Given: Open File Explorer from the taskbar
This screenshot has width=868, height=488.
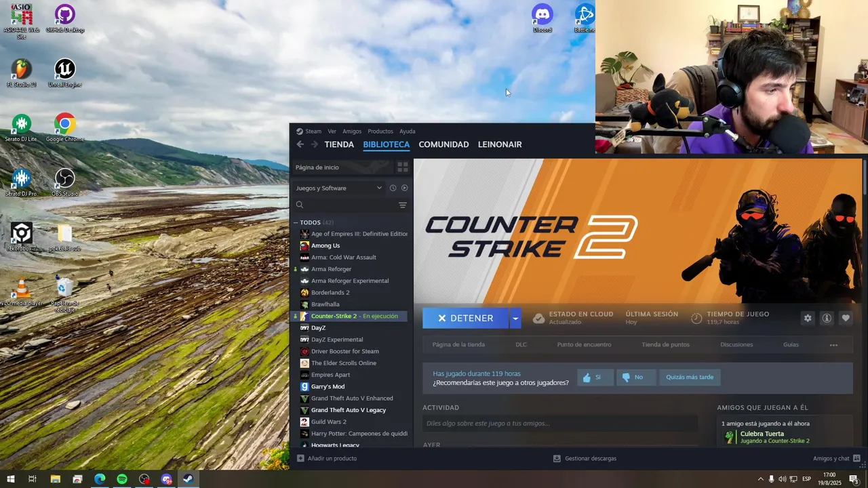Looking at the screenshot, I should 55,479.
